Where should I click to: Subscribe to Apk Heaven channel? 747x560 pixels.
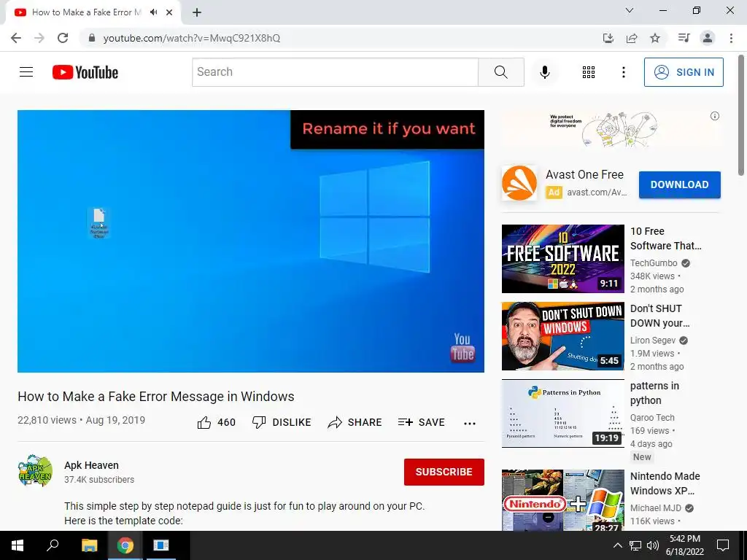click(444, 472)
